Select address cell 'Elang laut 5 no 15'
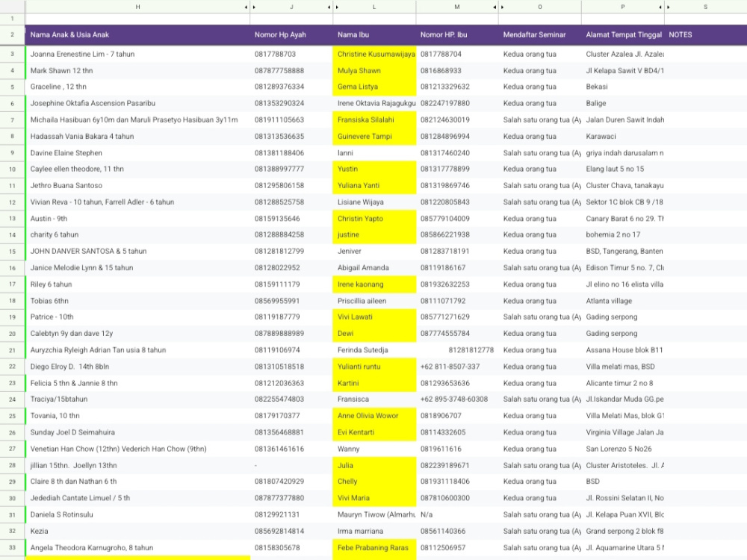747x560 pixels. tap(623, 169)
